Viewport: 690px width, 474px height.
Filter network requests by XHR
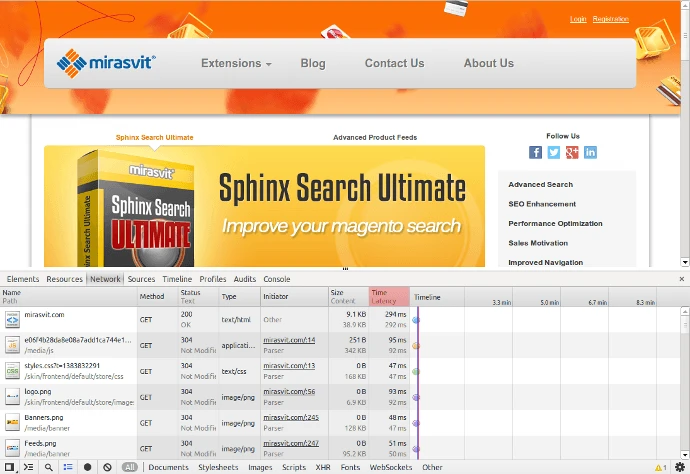click(x=323, y=467)
